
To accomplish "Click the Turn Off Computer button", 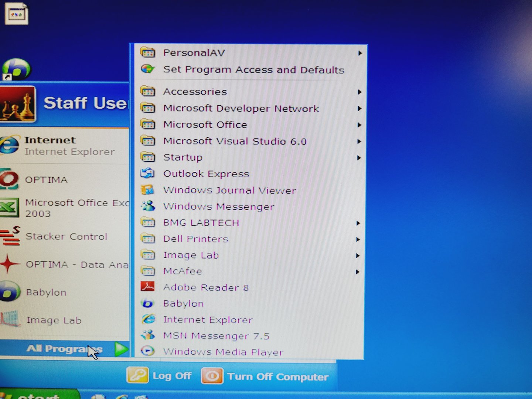I will [265, 376].
